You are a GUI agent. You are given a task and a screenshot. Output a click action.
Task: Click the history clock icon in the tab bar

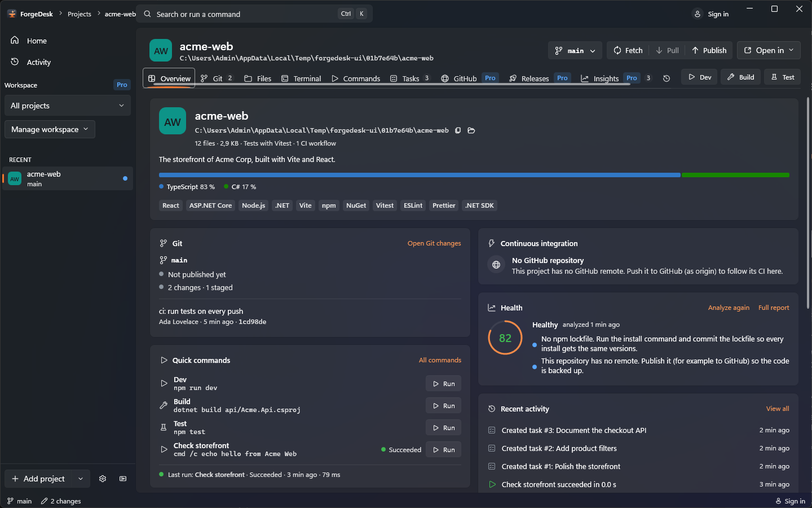click(x=667, y=78)
